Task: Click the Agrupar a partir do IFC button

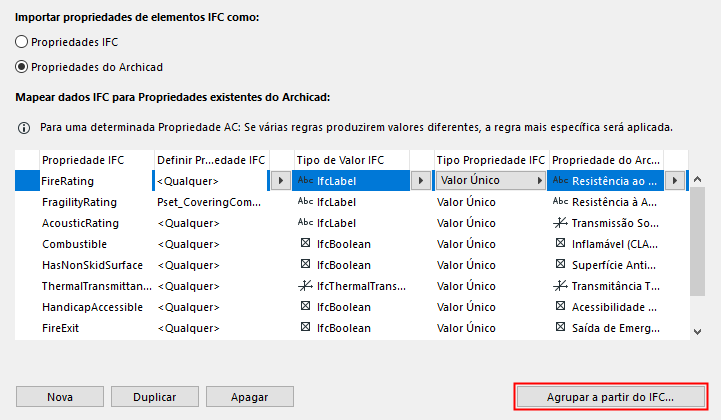Action: pos(611,397)
